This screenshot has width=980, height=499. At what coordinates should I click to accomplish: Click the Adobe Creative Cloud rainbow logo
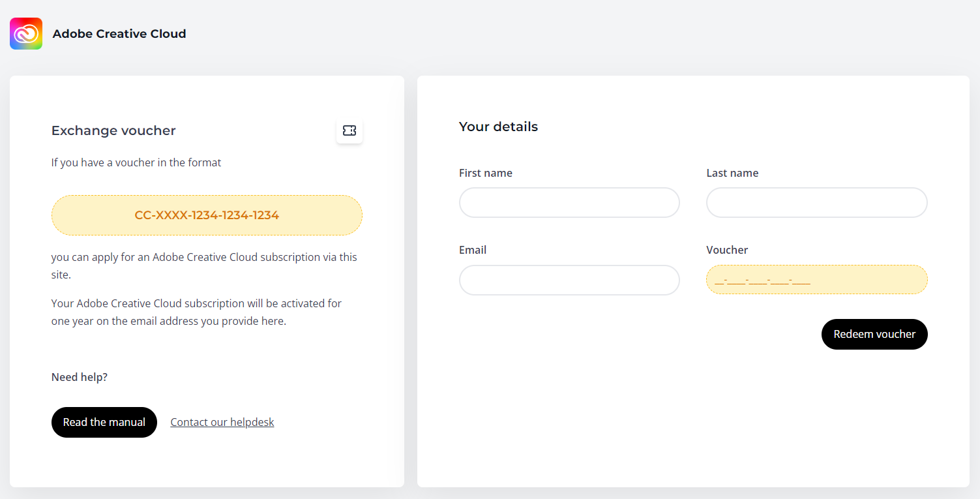(x=26, y=33)
